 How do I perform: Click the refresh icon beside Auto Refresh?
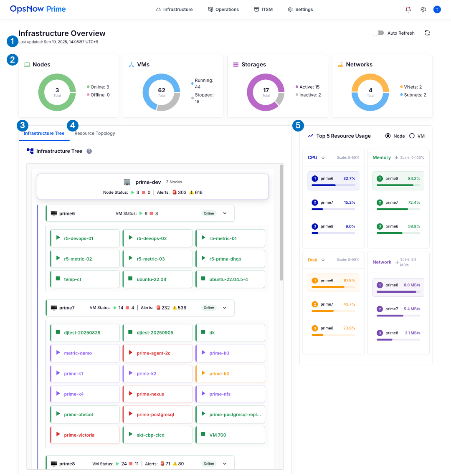pos(427,33)
